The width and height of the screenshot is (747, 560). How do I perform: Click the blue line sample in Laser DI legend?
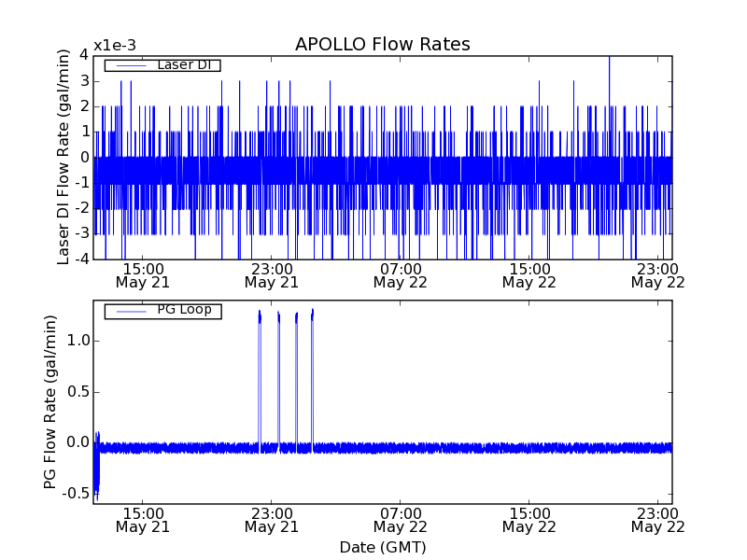130,65
